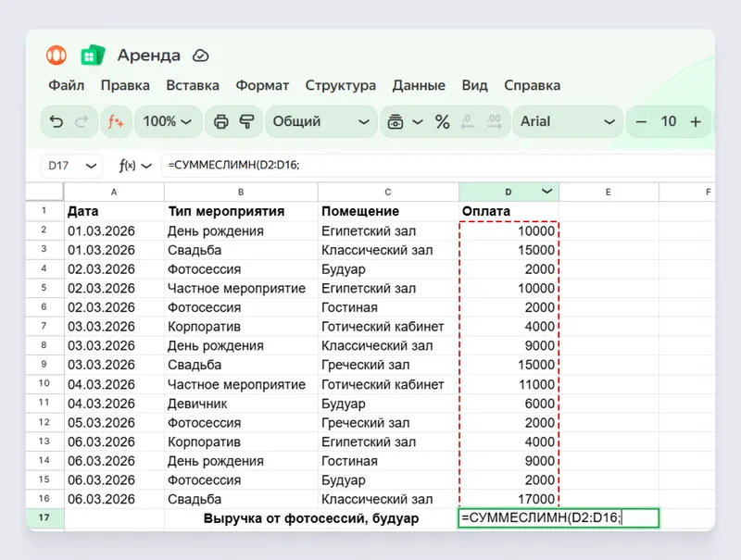This screenshot has width=741, height=560.
Task: Open the Структура menu
Action: pos(341,85)
